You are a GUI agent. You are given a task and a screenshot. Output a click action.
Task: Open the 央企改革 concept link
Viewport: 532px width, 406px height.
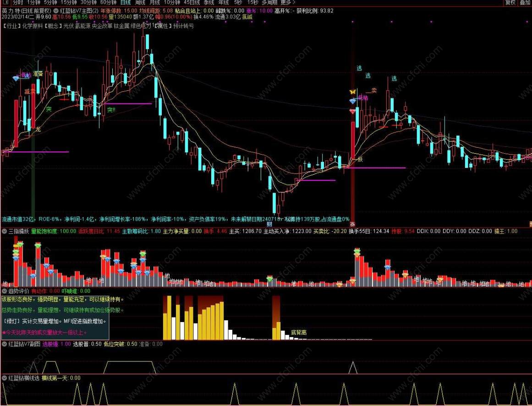[x=102, y=26]
